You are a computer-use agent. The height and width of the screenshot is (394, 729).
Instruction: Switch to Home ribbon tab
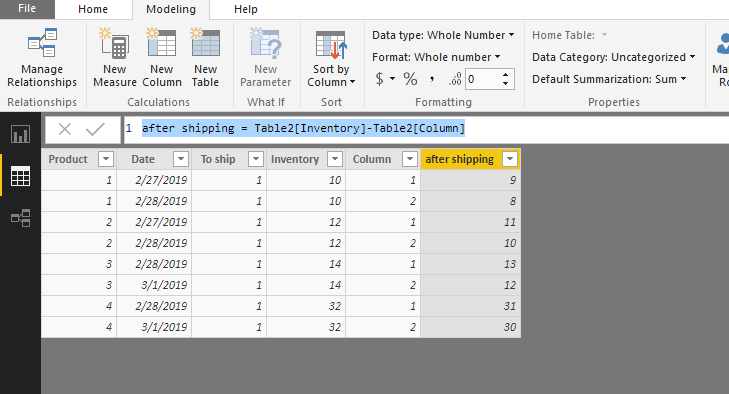coord(93,9)
